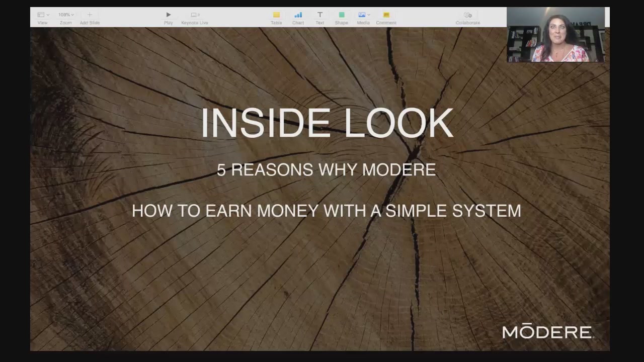Insert a Text box
Screen dimensions: 644x362
[319, 18]
